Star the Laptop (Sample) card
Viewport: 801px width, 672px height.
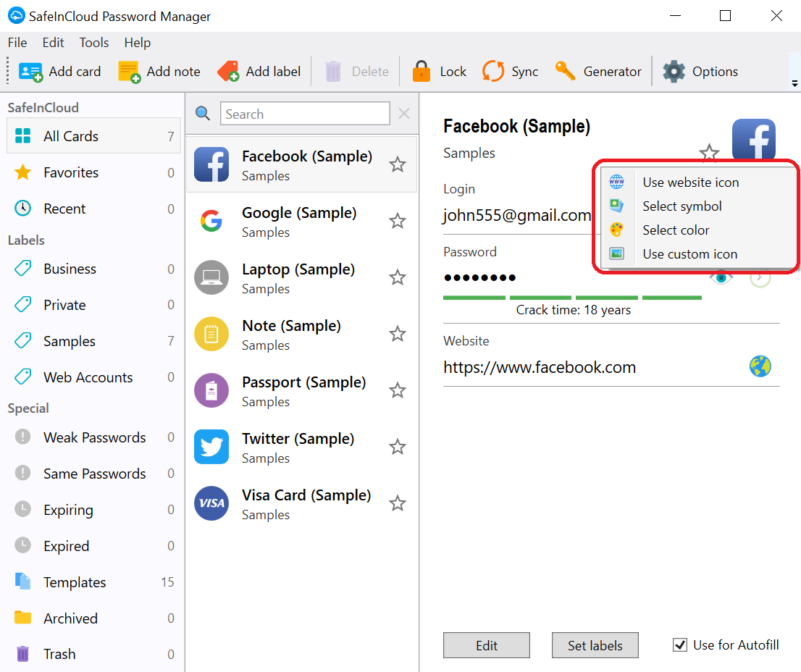(x=398, y=277)
